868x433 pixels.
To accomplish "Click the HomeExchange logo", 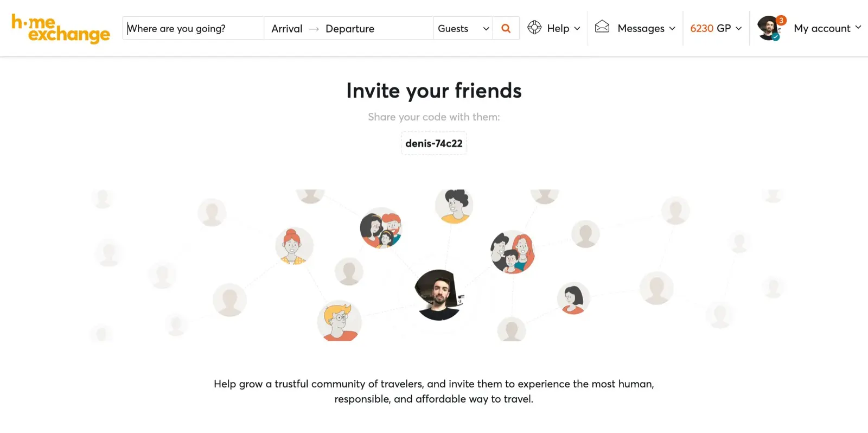I will point(61,29).
